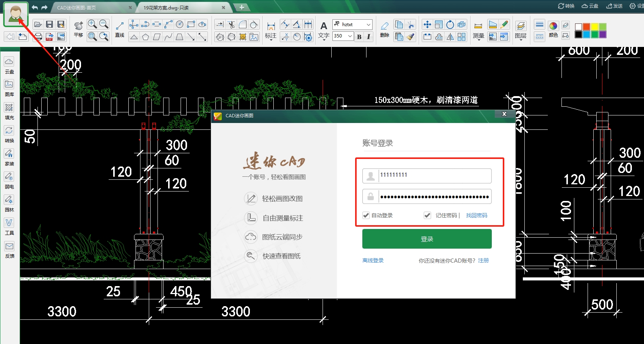Export drawing to PDF icon

point(49,37)
